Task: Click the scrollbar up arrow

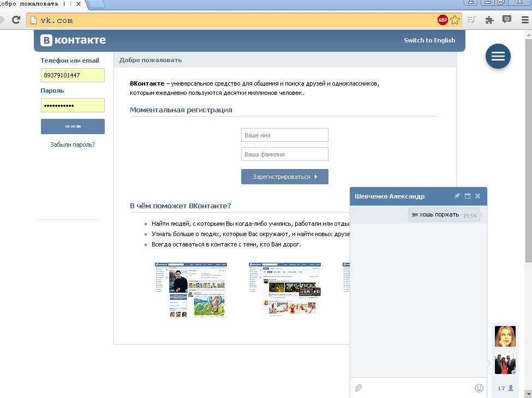Action: point(529,34)
